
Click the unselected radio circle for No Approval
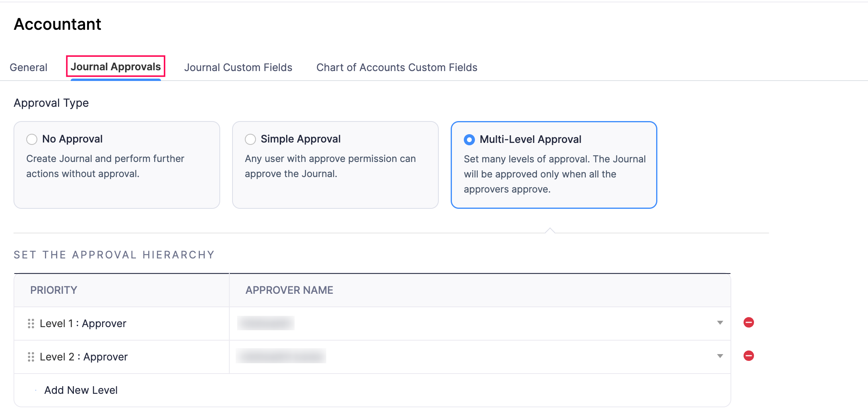click(x=32, y=139)
